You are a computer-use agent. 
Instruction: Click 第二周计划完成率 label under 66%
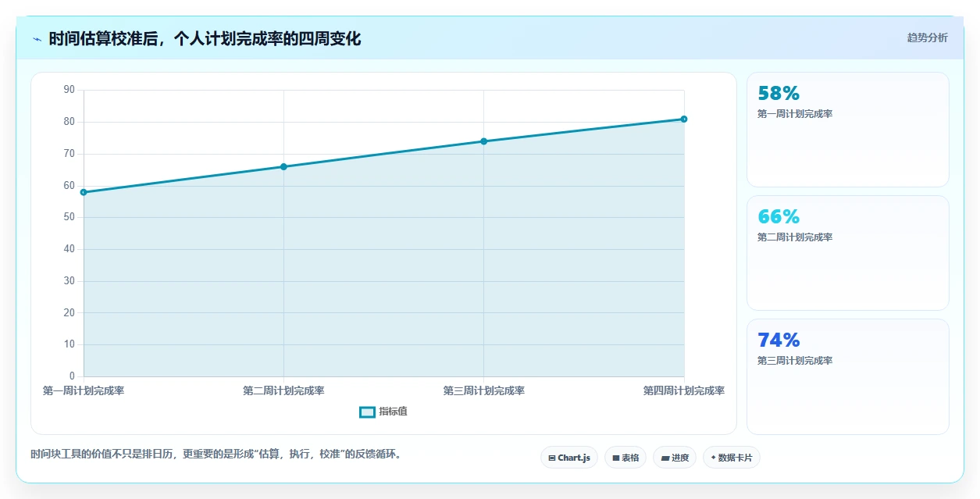(795, 237)
